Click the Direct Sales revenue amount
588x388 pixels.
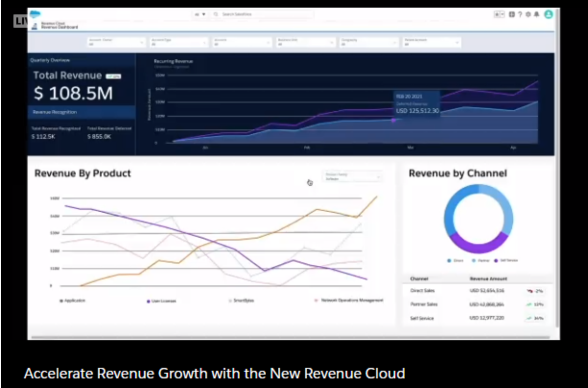click(487, 291)
